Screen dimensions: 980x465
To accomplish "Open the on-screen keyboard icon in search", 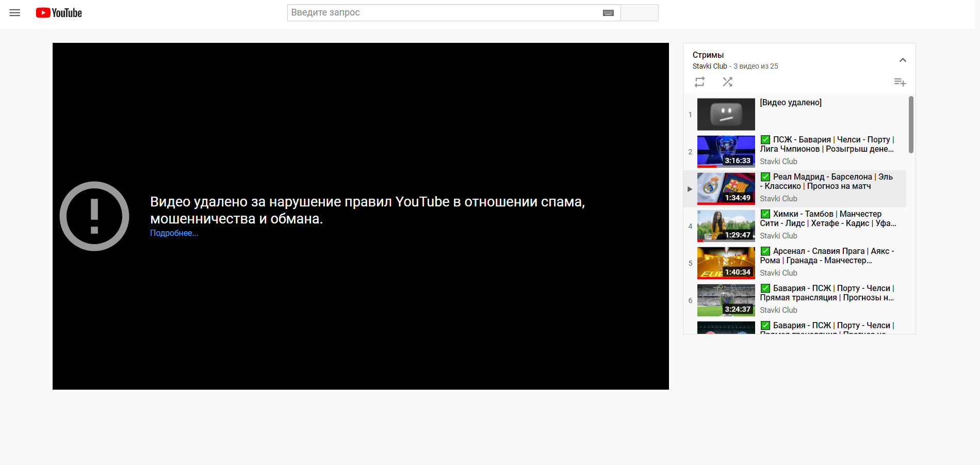I will (x=608, y=13).
